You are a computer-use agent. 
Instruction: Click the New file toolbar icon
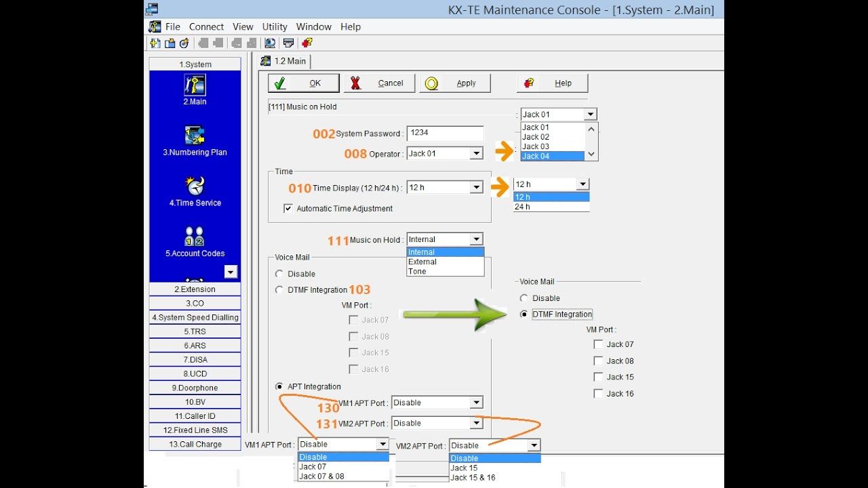click(x=155, y=43)
